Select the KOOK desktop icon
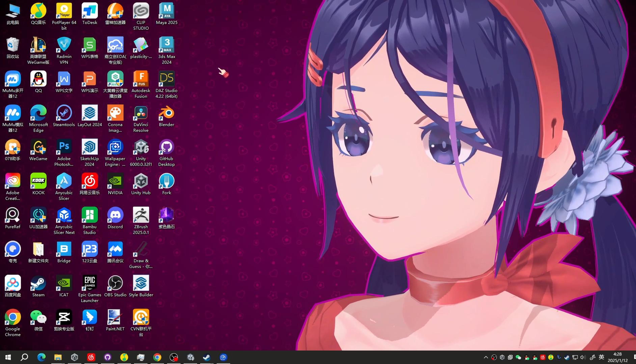 [38, 184]
